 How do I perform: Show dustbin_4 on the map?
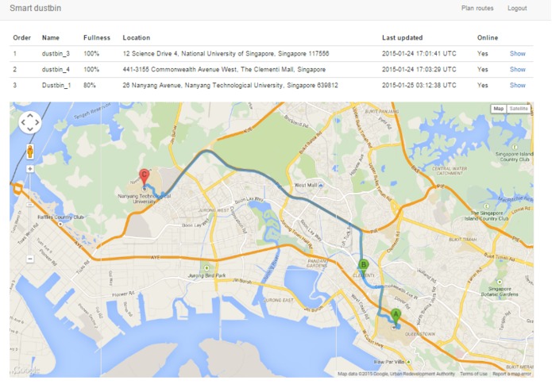(x=518, y=69)
